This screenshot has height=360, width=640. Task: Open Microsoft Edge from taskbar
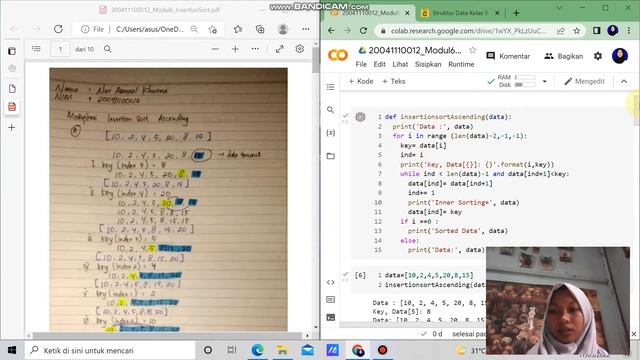click(257, 350)
